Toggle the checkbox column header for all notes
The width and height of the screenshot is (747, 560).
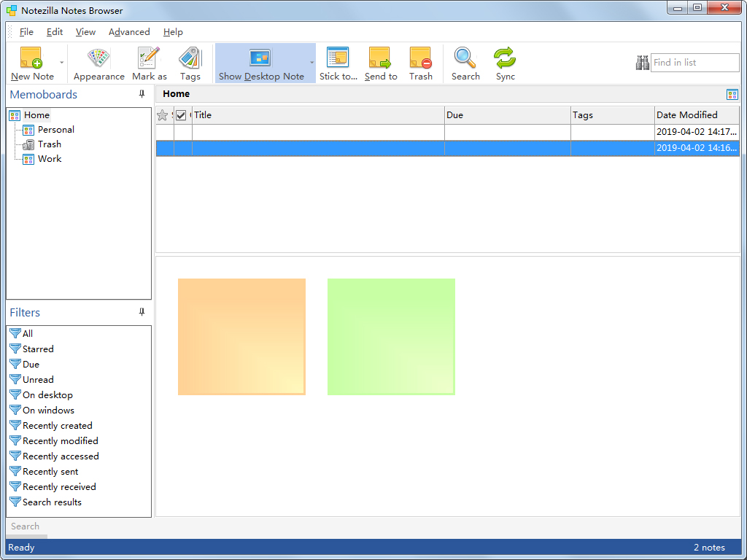(x=179, y=114)
